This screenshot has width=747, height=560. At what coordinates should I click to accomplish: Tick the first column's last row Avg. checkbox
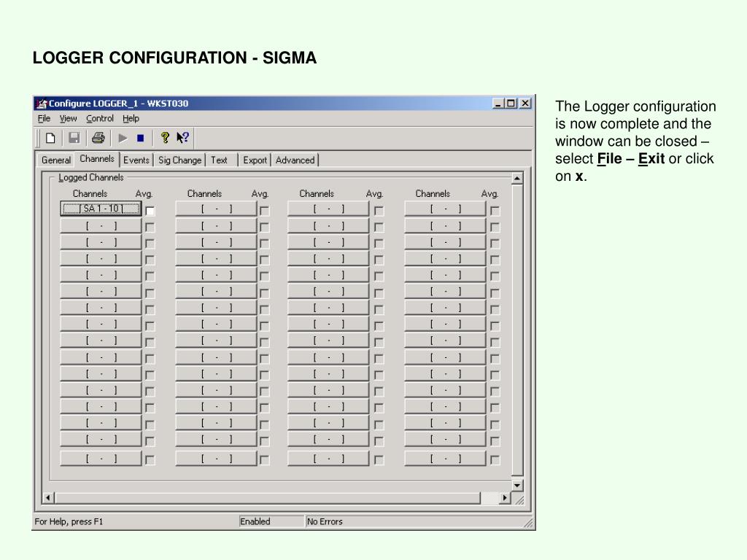pos(150,460)
